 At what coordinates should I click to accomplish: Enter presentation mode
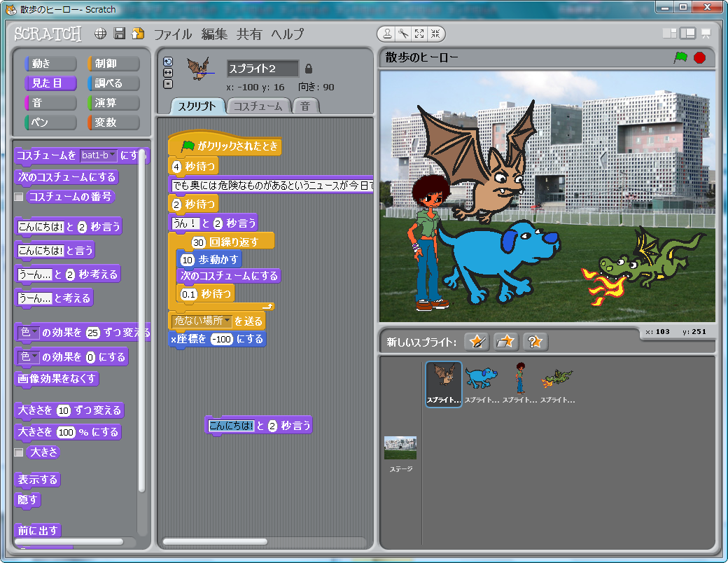[706, 34]
